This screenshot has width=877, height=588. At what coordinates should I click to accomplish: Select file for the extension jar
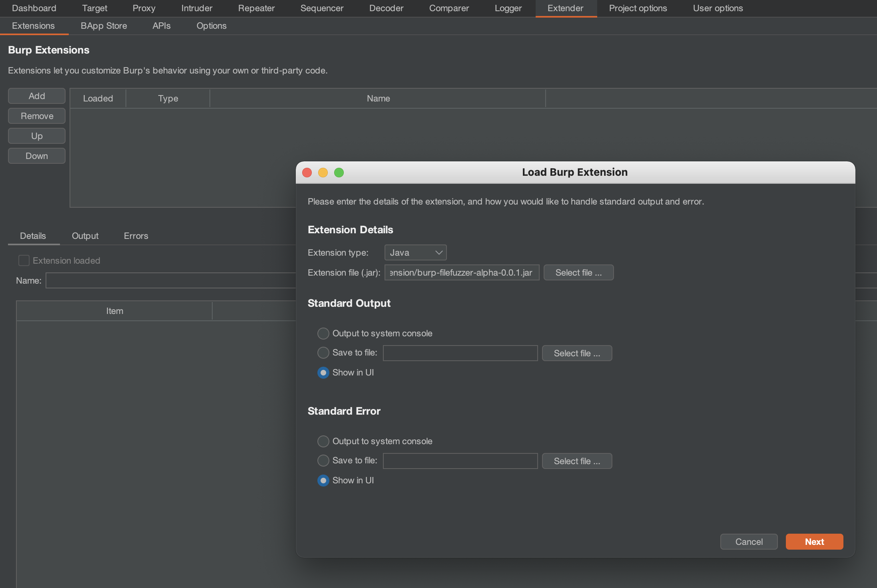[x=578, y=272]
